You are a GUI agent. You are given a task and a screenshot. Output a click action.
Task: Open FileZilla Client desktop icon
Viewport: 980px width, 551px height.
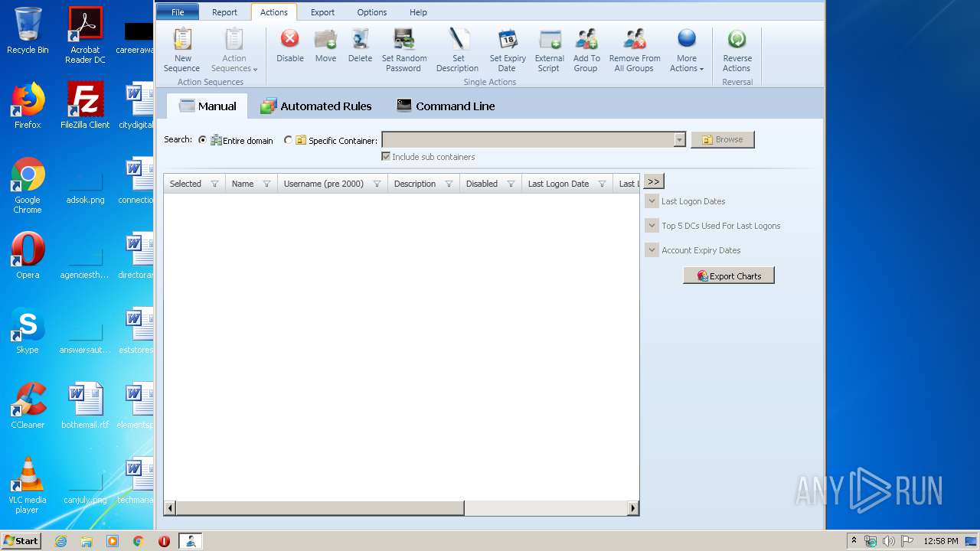click(x=85, y=106)
